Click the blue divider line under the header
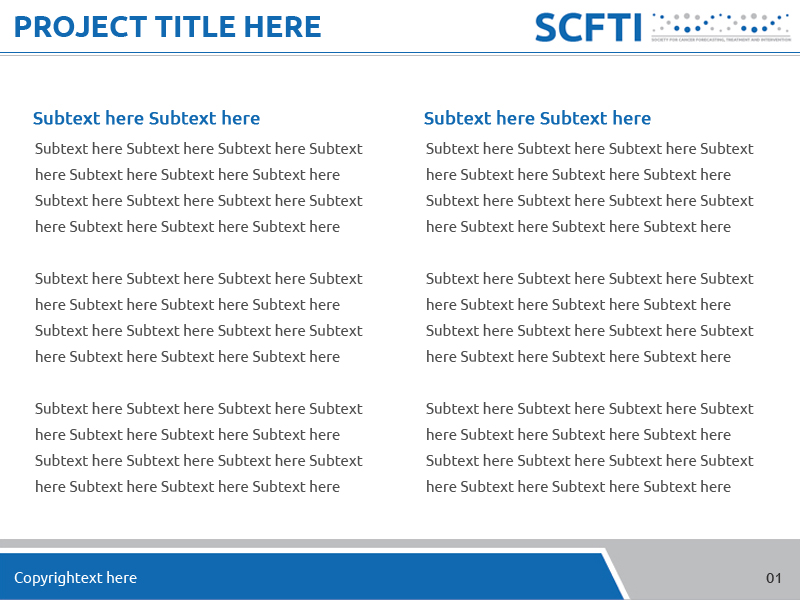800x600 pixels. point(400,53)
